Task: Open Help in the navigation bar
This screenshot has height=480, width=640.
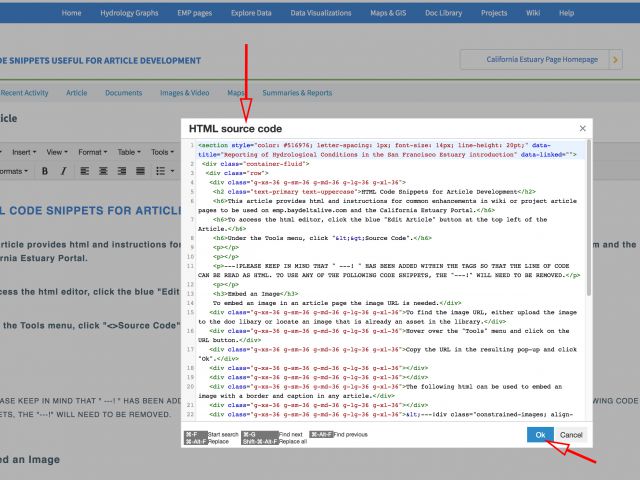Action: 567,13
